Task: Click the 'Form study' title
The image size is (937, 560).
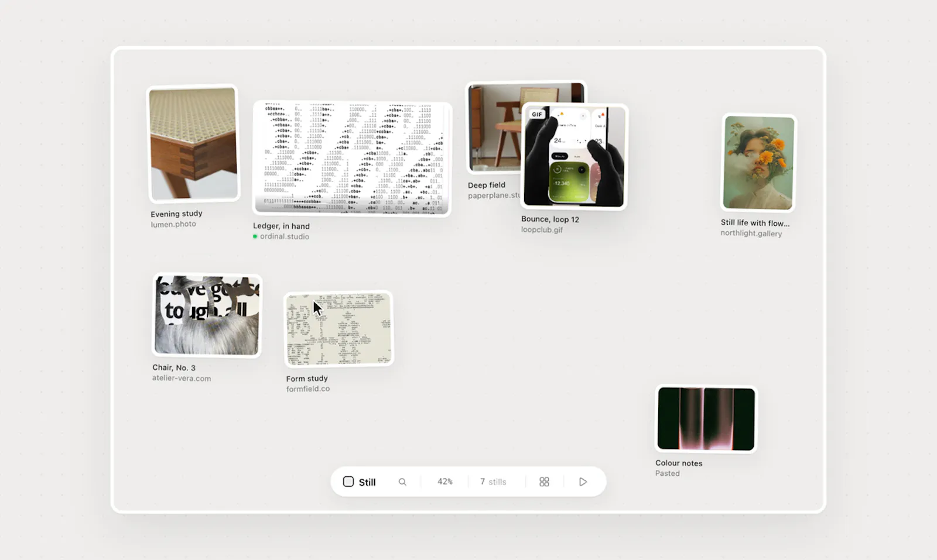Action: click(307, 378)
